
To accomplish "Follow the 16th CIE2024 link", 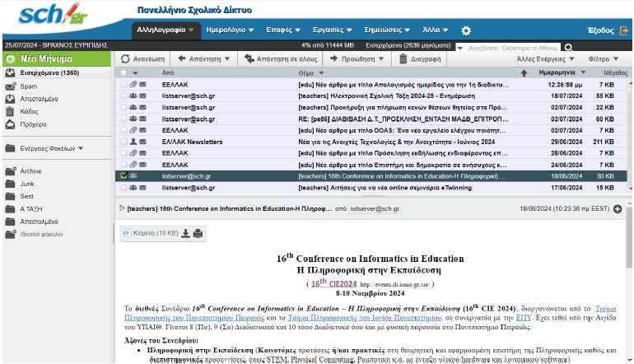I will [x=334, y=283].
